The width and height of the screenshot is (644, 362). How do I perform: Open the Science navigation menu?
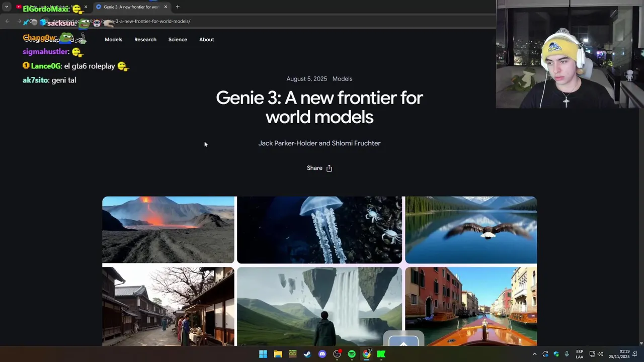tap(178, 40)
